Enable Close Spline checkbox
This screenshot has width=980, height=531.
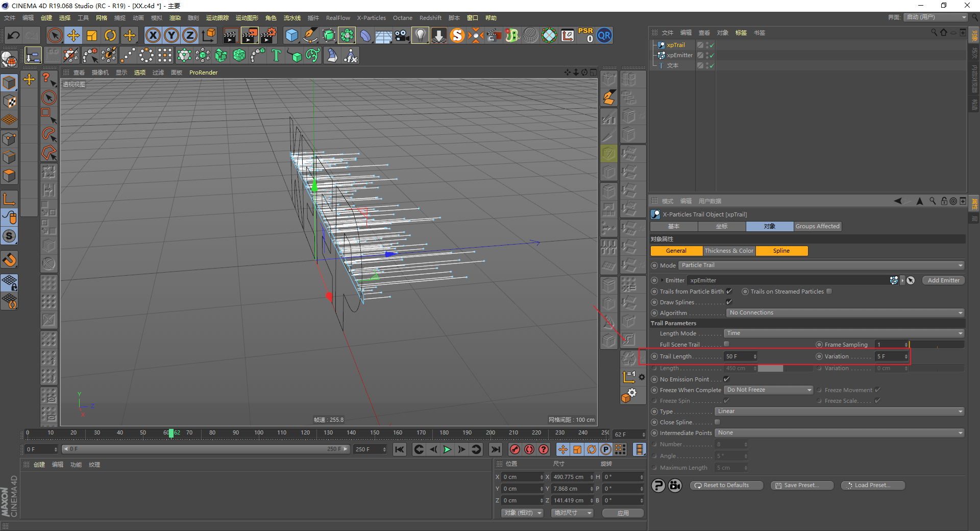click(x=717, y=422)
